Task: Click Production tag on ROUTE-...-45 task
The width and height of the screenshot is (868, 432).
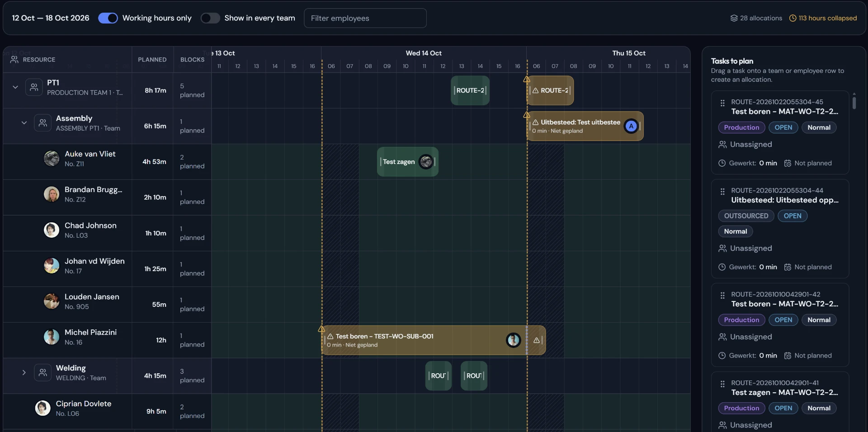Action: (x=741, y=127)
